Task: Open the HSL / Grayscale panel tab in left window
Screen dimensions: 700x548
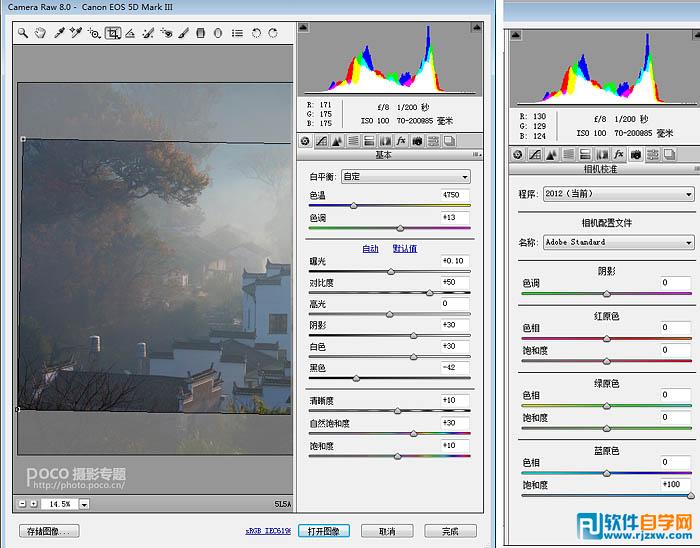Action: click(x=353, y=141)
